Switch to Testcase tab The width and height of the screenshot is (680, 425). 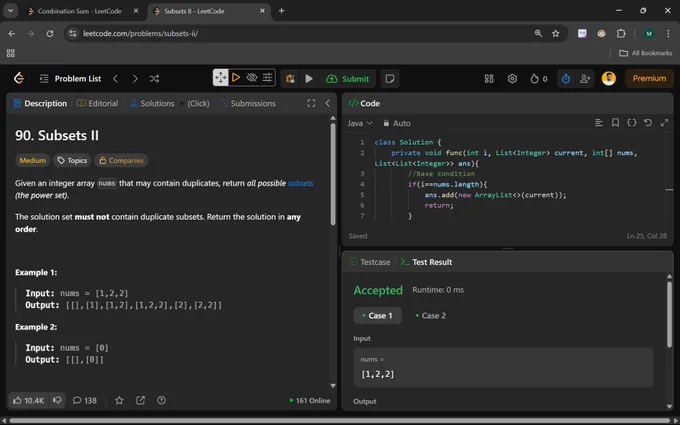tap(369, 262)
